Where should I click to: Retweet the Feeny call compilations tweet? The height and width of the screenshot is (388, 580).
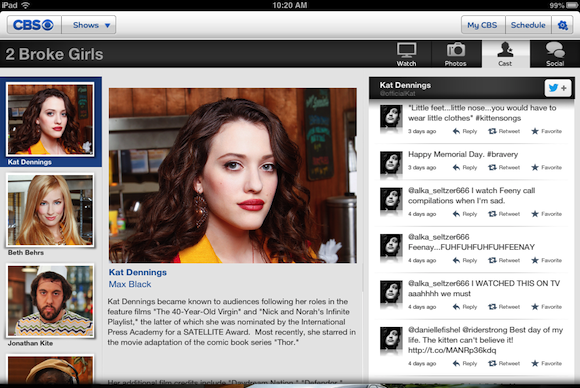tap(504, 214)
